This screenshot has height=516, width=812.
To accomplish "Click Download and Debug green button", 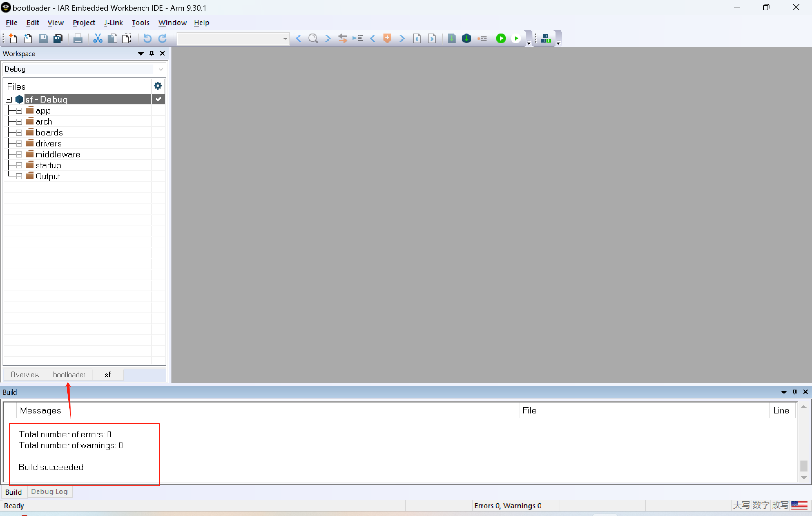I will pyautogui.click(x=501, y=38).
